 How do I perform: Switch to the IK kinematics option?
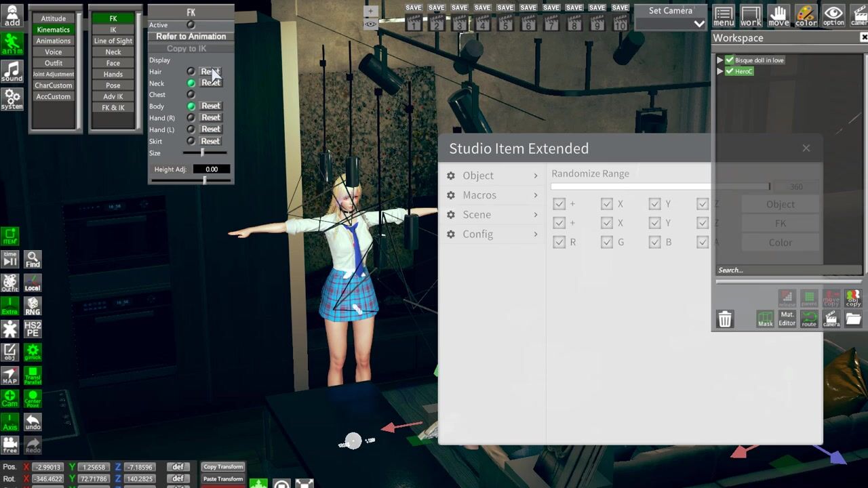[113, 30]
